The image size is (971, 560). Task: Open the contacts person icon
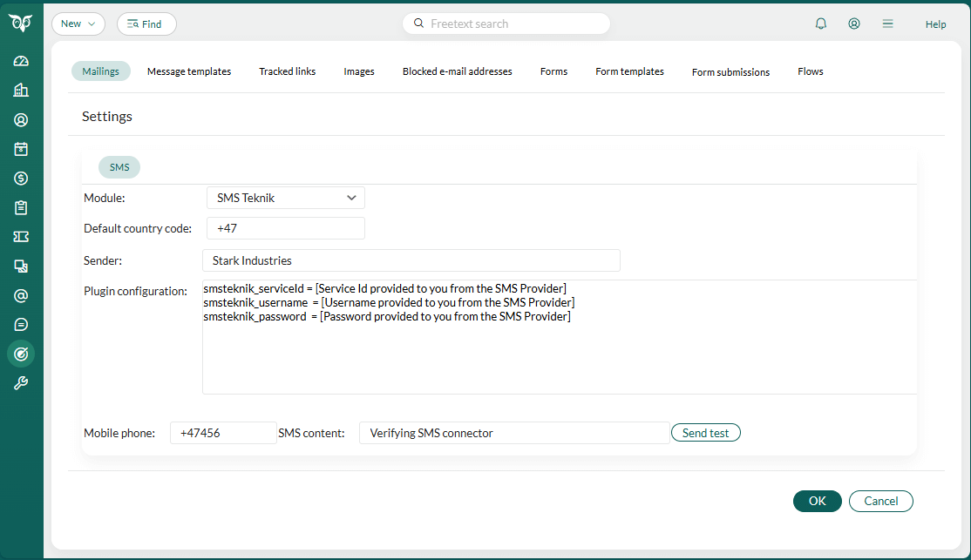click(19, 119)
